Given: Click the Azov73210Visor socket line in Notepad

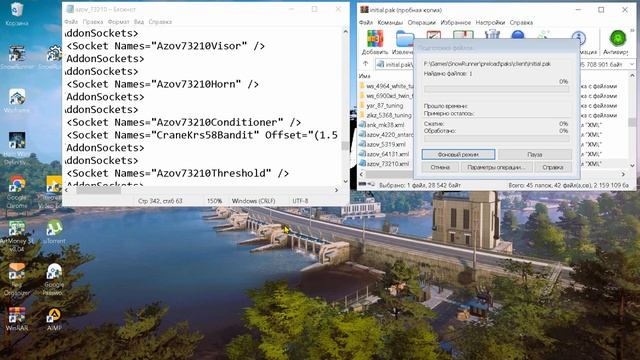Looking at the screenshot, I should 165,46.
